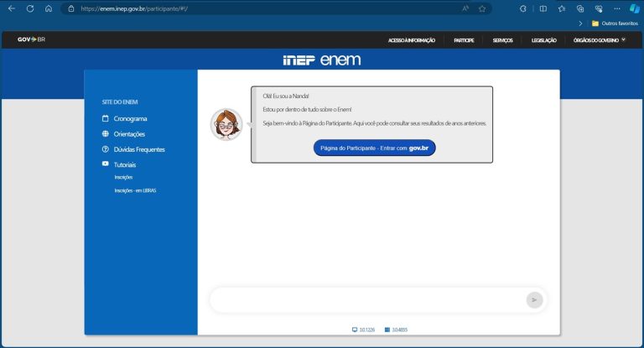Open the browser home page
The height and width of the screenshot is (348, 644).
coord(49,8)
